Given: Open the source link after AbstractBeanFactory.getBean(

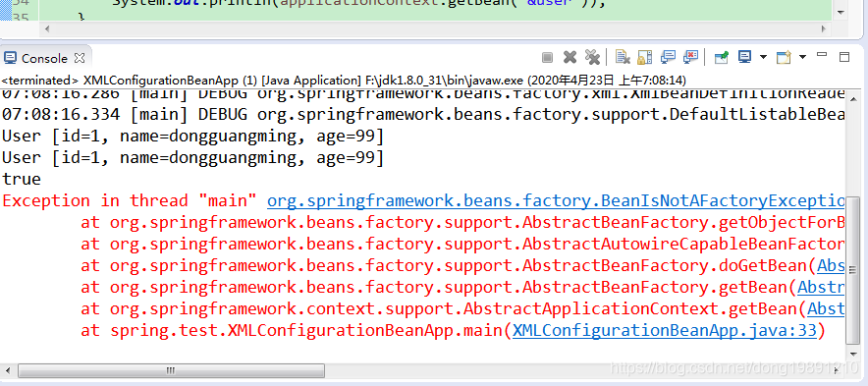Looking at the screenshot, I should [821, 288].
